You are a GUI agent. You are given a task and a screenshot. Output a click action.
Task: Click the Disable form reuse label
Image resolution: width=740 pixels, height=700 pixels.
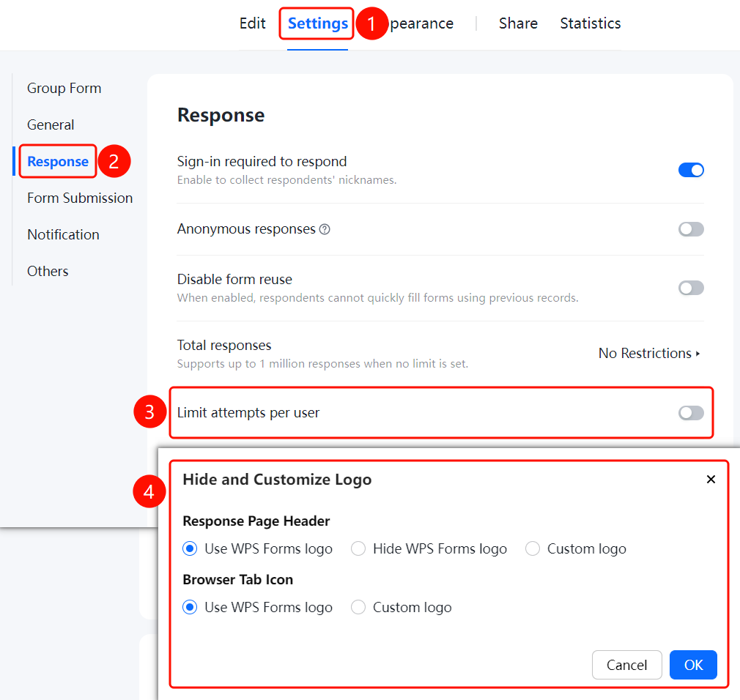click(234, 279)
